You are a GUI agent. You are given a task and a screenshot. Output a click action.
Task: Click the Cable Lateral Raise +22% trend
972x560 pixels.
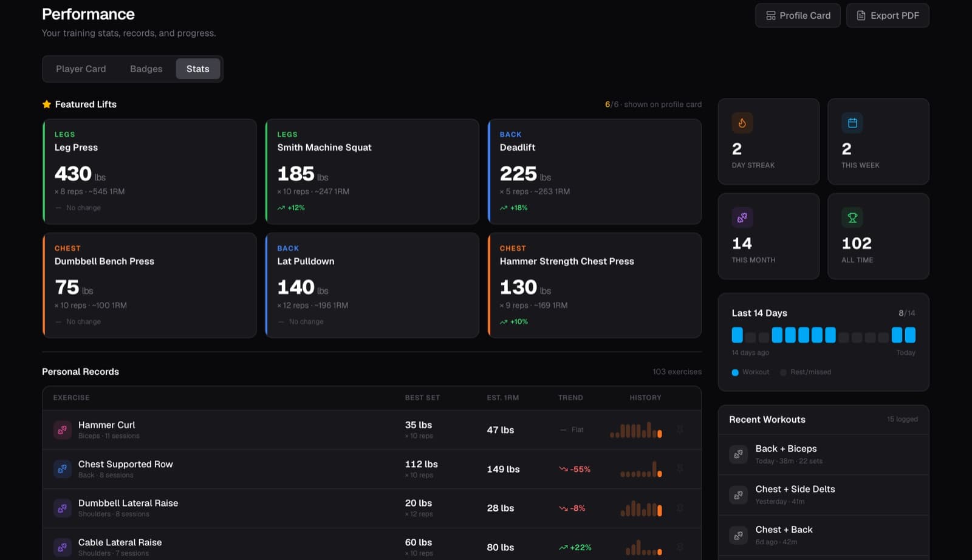(x=575, y=547)
